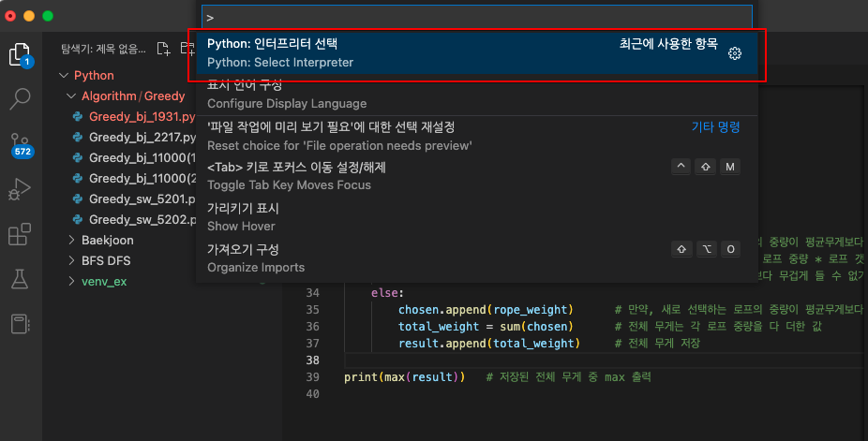Open the Search view icon
This screenshot has height=441, width=868.
point(21,99)
